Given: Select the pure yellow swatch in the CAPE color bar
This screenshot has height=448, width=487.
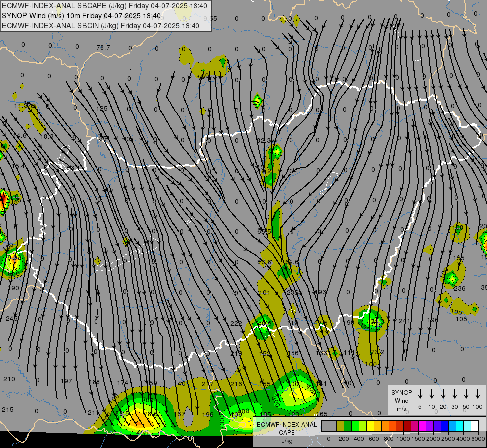Looking at the screenshot, I should coord(370,426).
